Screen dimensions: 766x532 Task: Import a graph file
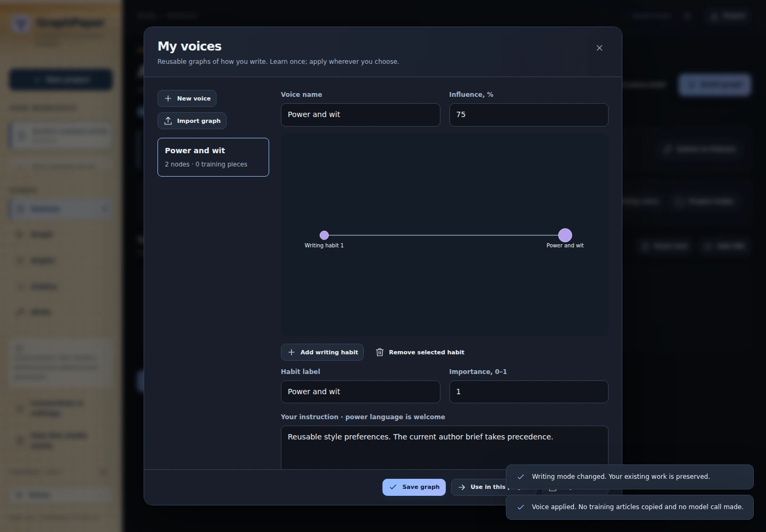(x=192, y=121)
